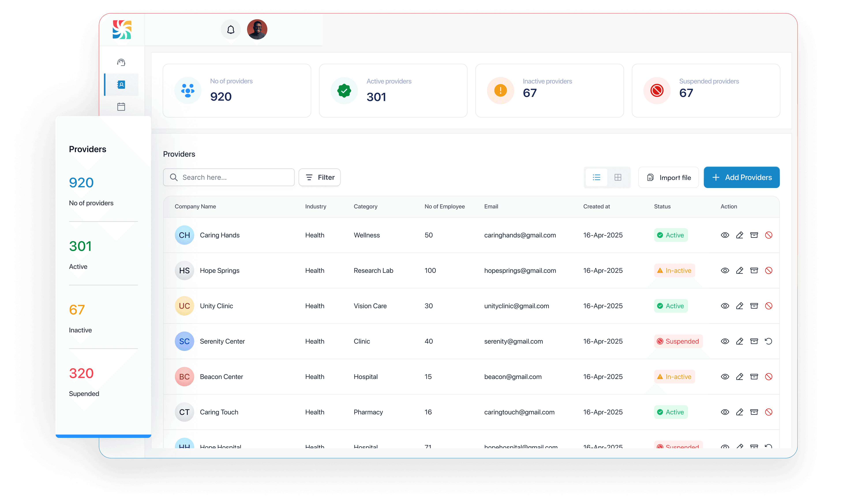Open the user profile avatar
This screenshot has height=504, width=847.
(257, 30)
